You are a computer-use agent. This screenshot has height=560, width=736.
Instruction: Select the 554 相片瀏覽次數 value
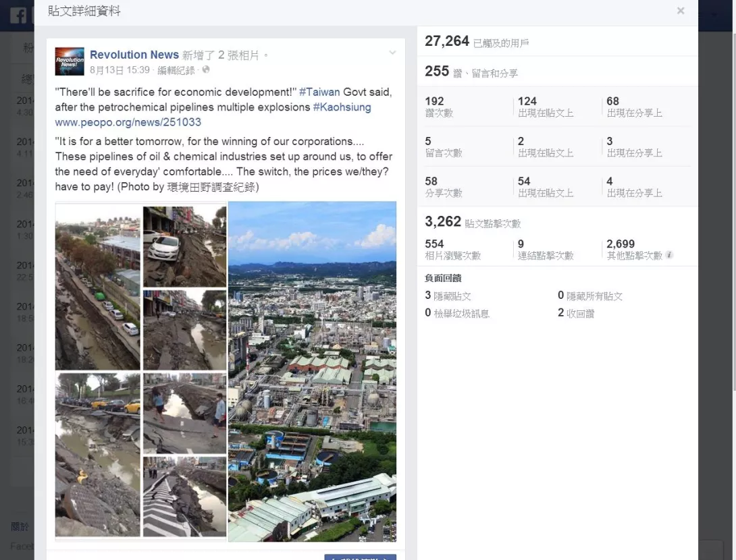click(x=453, y=249)
